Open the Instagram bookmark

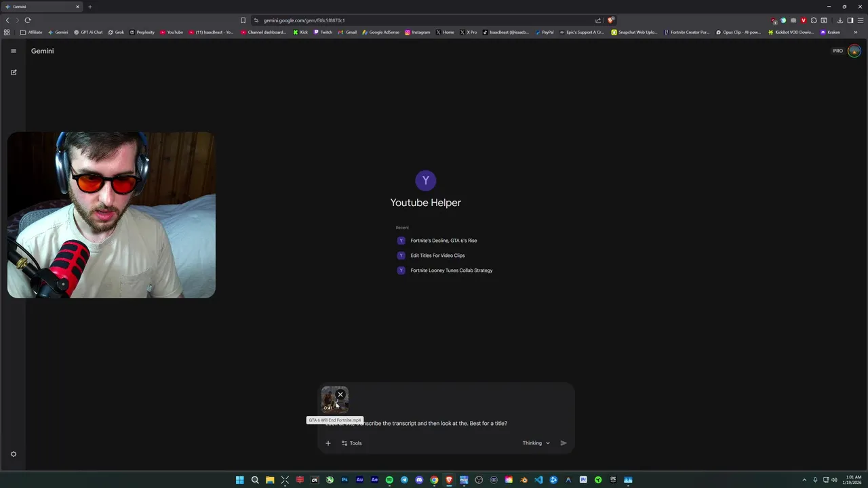point(418,32)
